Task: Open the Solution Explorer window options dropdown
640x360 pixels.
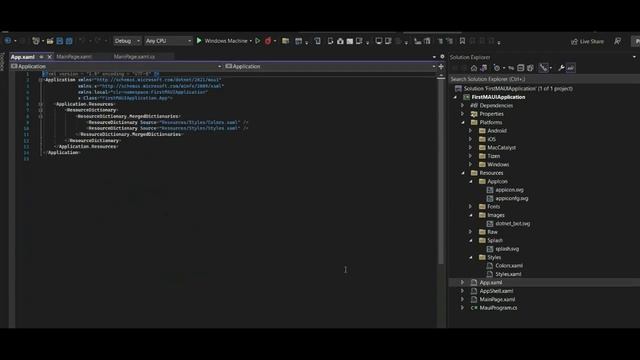Action: tap(634, 57)
